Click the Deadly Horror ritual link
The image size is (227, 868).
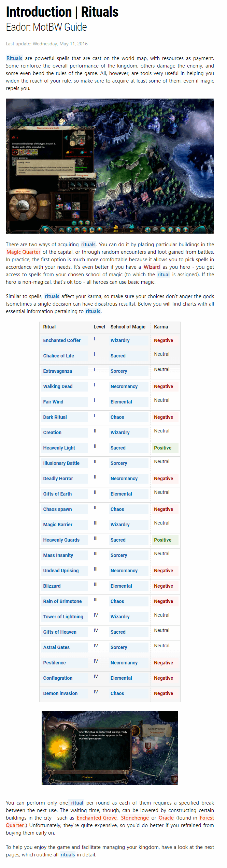58,479
